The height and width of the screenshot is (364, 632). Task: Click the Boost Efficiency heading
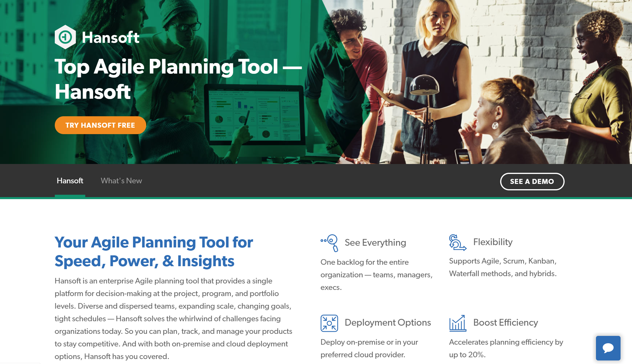(506, 322)
